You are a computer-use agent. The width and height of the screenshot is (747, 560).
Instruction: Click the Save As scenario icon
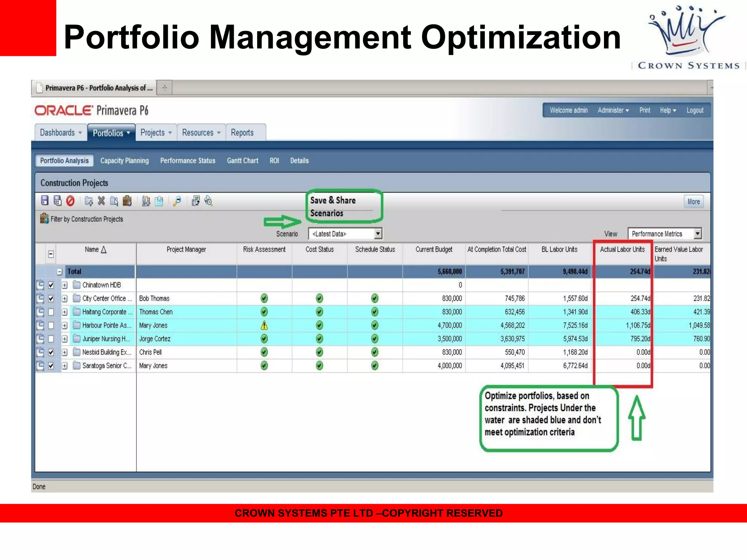[57, 201]
